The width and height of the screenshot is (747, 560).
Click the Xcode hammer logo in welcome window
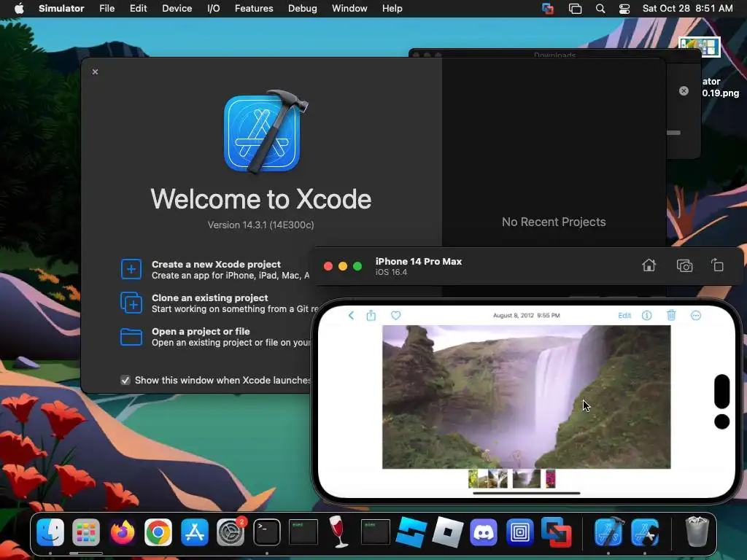(x=265, y=131)
